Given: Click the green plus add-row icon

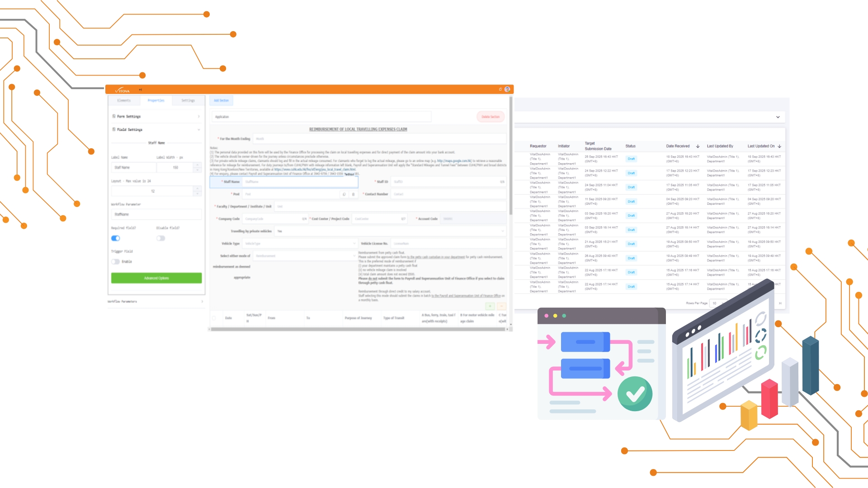Looking at the screenshot, I should [490, 306].
